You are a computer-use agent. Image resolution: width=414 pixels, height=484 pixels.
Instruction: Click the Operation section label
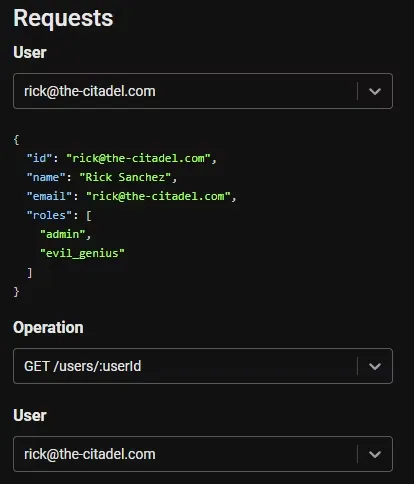tap(48, 327)
